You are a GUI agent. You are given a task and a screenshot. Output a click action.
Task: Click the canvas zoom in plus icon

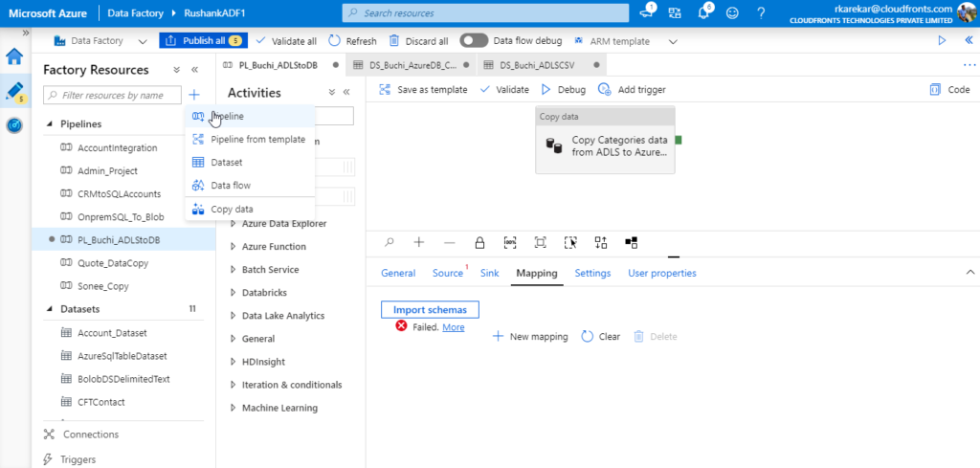tap(419, 243)
